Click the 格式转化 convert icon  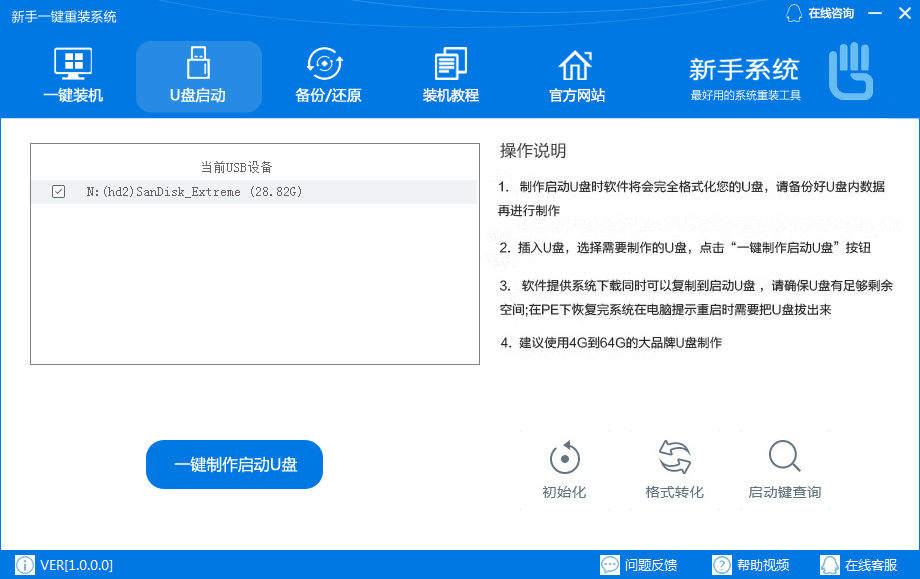tap(675, 456)
